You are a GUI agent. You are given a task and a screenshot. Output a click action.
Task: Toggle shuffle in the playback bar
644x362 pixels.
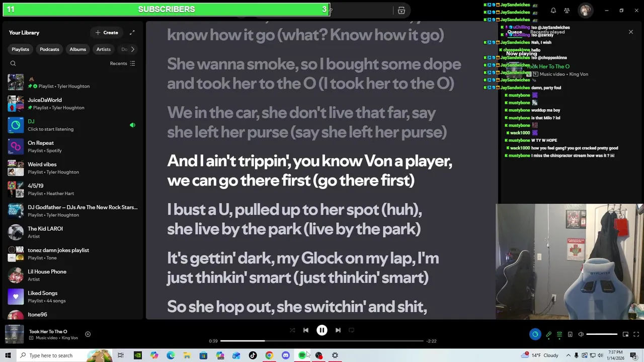tap(292, 330)
